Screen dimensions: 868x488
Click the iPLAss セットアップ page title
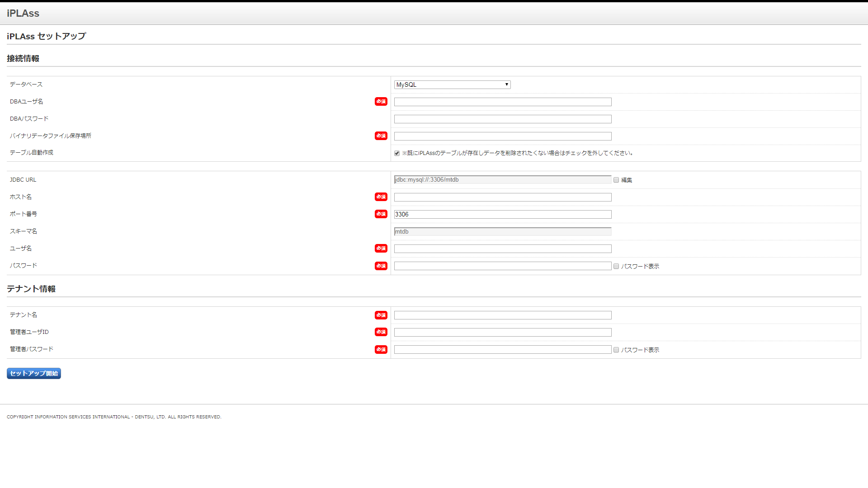point(47,36)
